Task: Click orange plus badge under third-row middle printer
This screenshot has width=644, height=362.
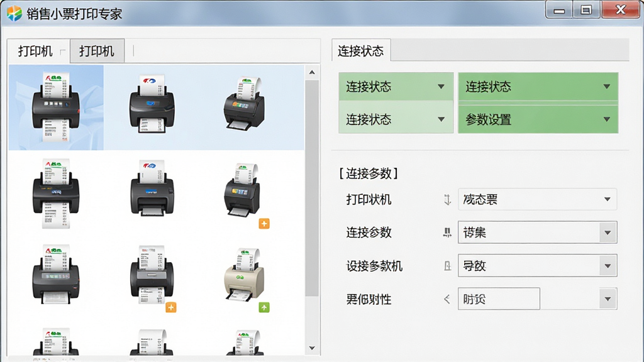Action: [171, 307]
